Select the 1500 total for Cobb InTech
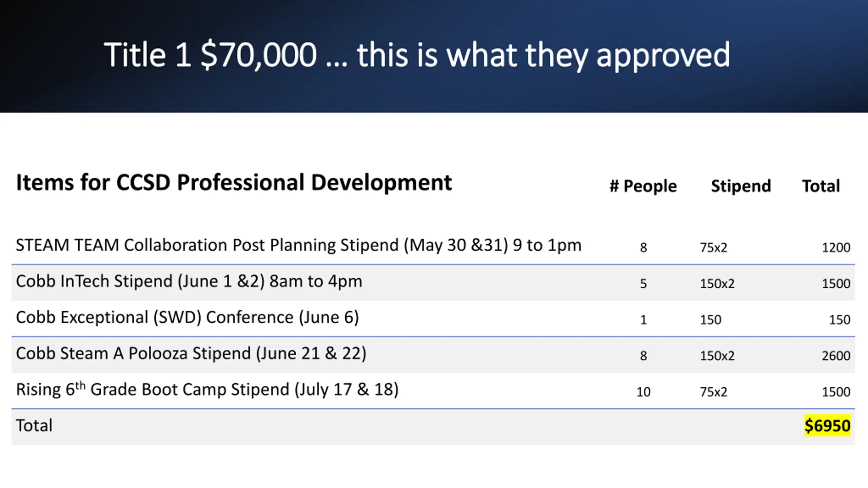Viewport: 868px width, 488px height. click(x=836, y=284)
